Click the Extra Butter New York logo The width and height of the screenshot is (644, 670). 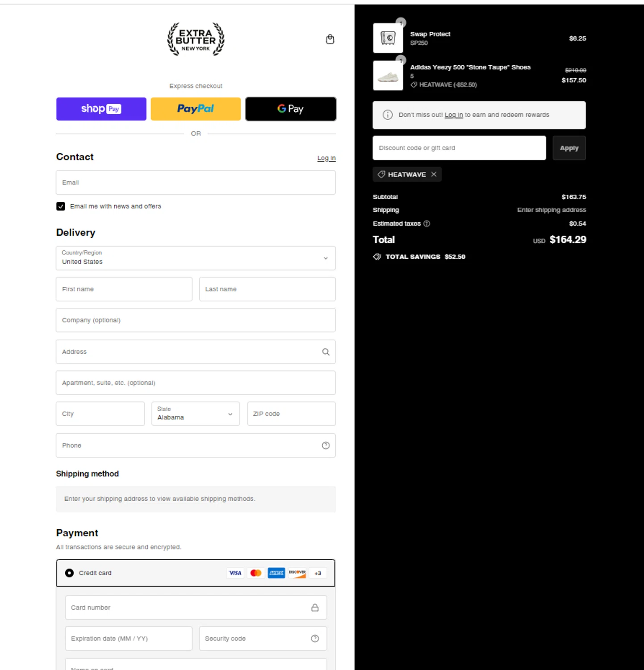tap(196, 39)
